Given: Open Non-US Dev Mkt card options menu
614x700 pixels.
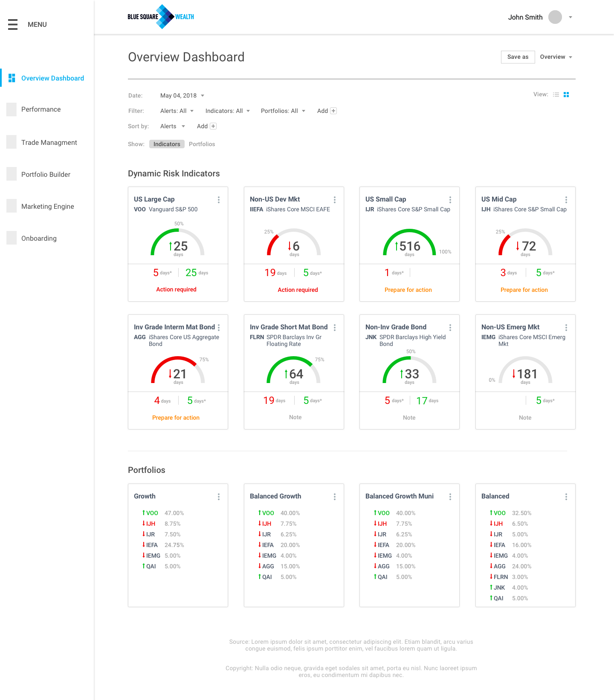Looking at the screenshot, I should tap(335, 200).
